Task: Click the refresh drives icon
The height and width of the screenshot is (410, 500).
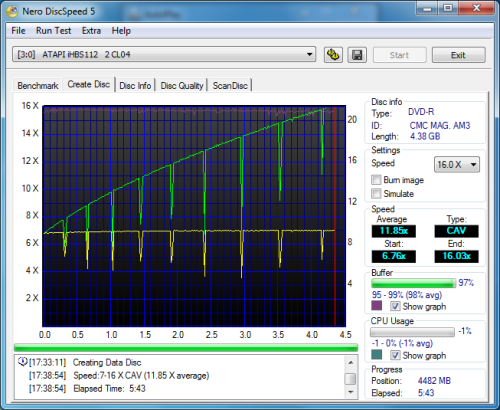Action: [333, 55]
